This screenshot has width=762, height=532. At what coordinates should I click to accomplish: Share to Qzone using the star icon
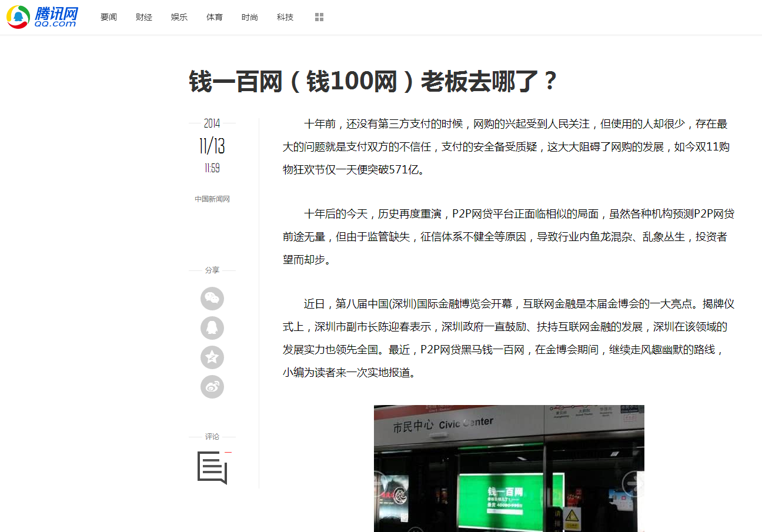[x=212, y=357]
